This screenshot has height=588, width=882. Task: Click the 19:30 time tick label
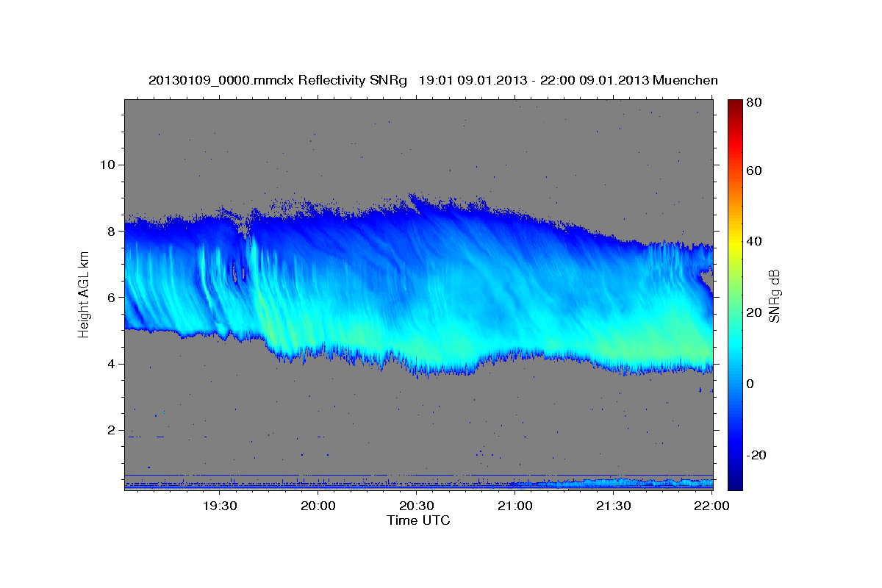pos(220,506)
